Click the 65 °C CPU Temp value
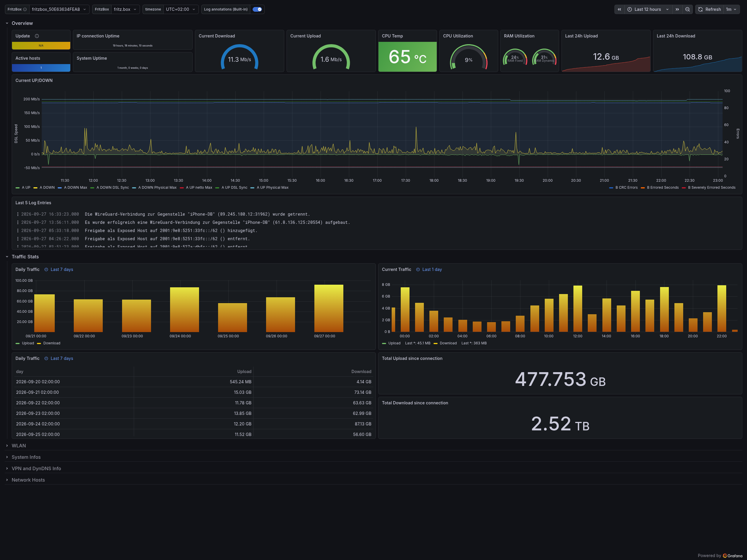 coord(407,57)
